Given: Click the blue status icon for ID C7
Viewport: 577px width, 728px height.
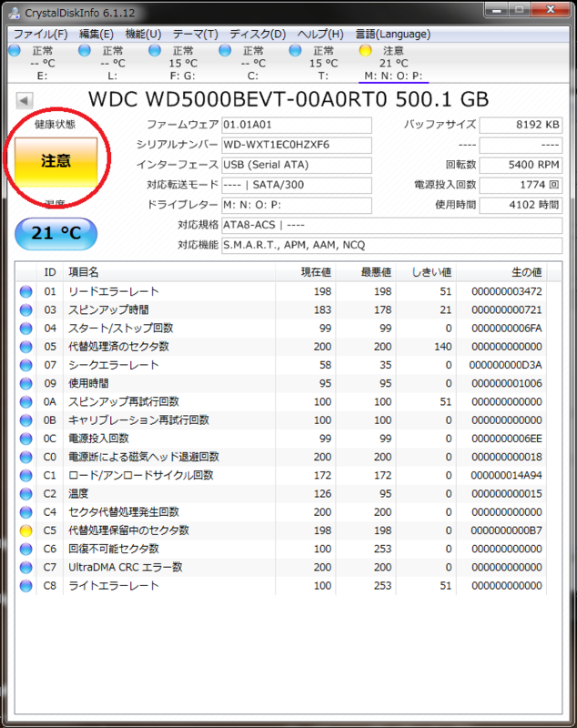Looking at the screenshot, I should coord(26,567).
